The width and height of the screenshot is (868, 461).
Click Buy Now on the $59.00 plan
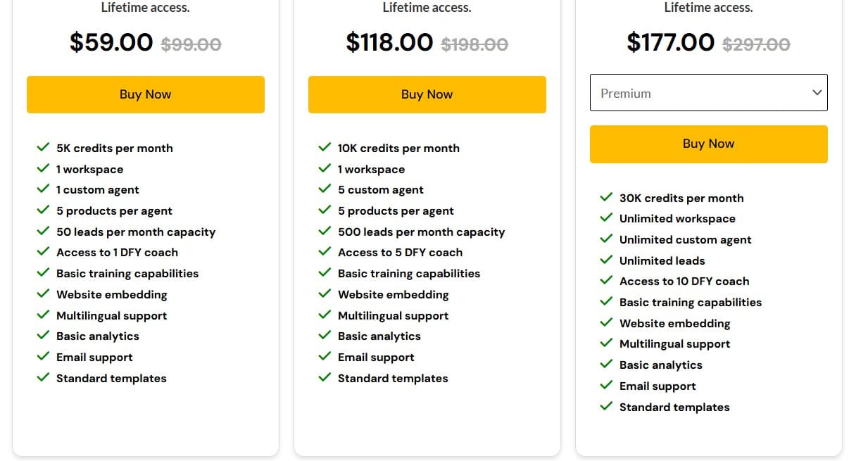point(145,94)
